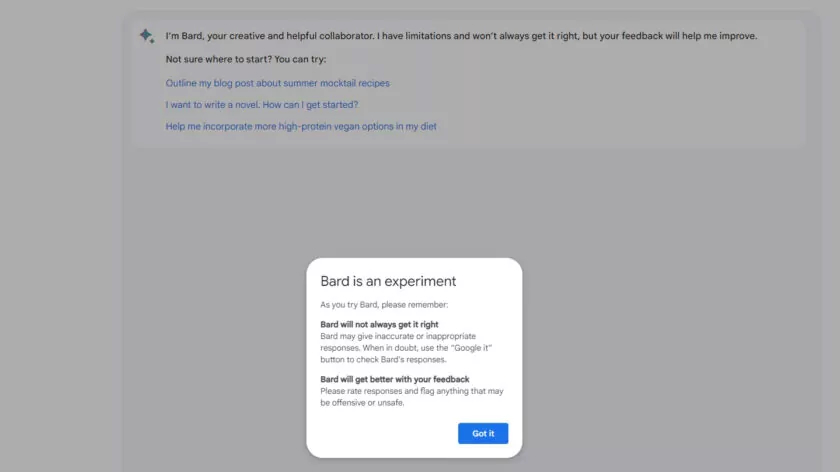
Task: Click the 'I'm Bard, your creative' intro sentence
Action: tap(461, 36)
